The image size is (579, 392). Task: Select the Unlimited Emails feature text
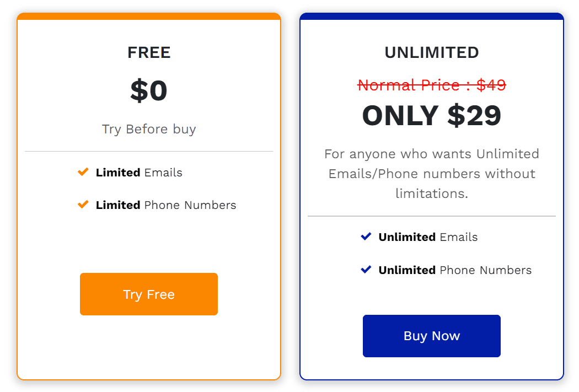click(427, 237)
